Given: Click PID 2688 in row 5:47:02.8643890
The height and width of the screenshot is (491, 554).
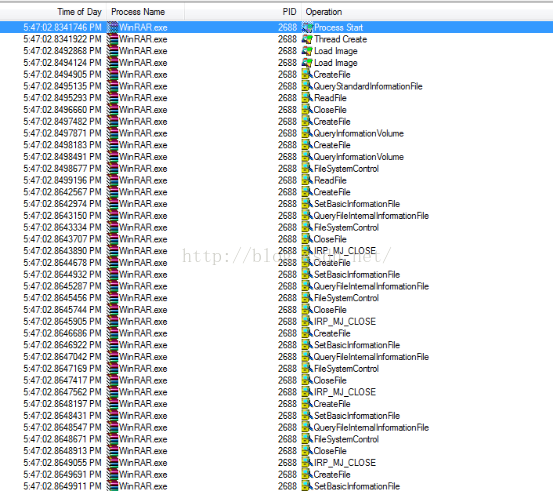Looking at the screenshot, I should pos(287,251).
